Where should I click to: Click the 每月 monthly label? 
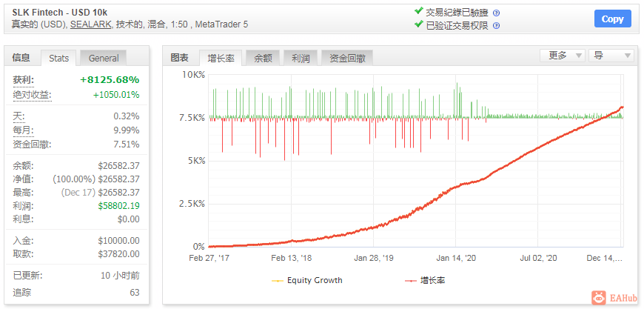coord(24,130)
